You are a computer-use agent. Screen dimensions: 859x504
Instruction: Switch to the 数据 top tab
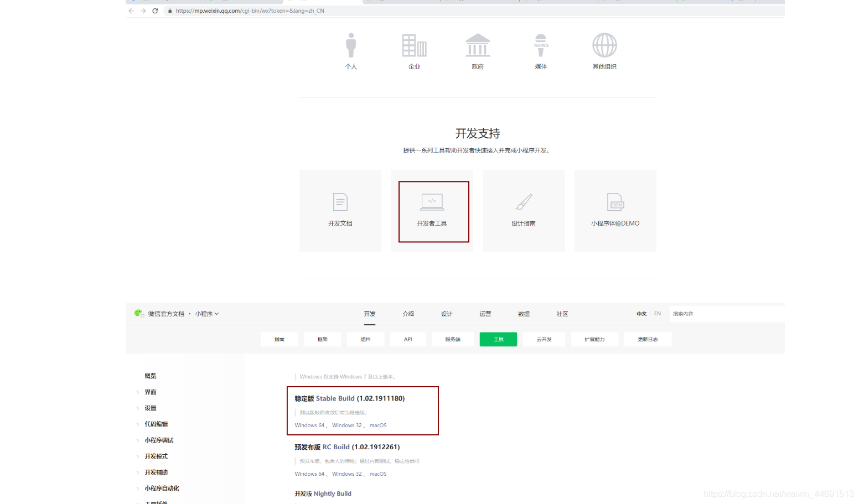(x=524, y=314)
